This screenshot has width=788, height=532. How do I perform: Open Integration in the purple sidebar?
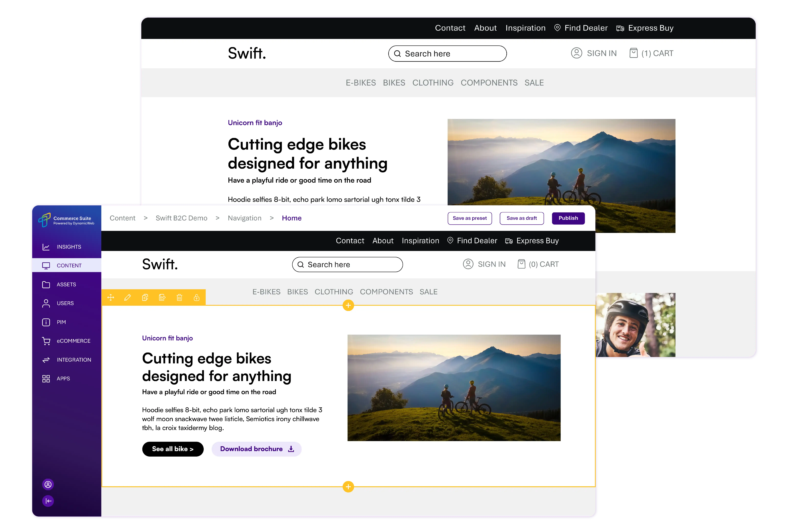pyautogui.click(x=67, y=360)
